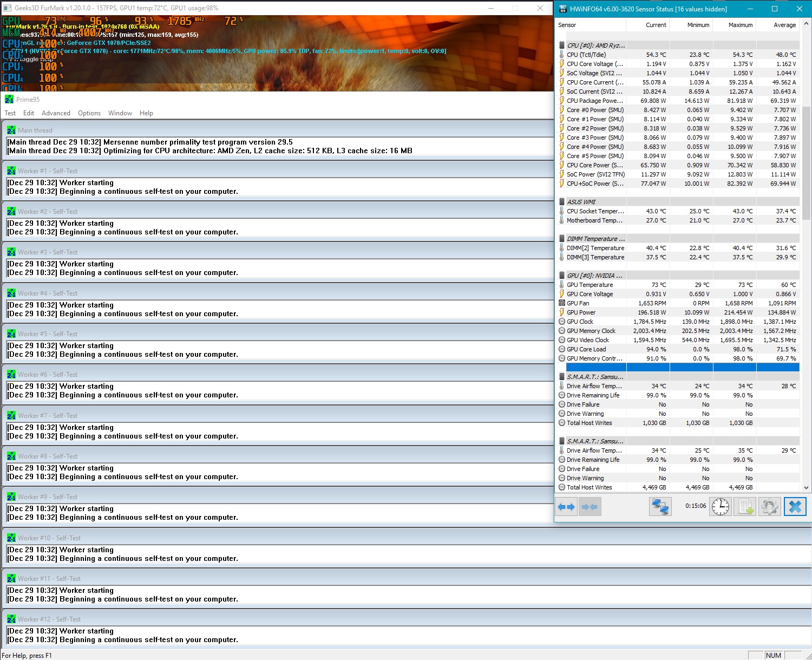Click the FurMark GPU 1 core info line
The image size is (812, 660).
226,51
